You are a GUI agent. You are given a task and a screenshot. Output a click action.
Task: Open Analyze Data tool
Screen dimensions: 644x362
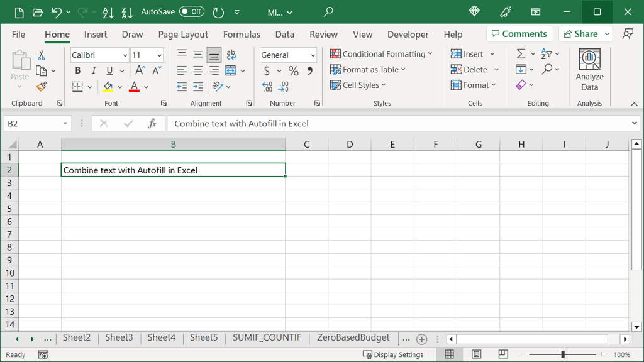589,70
